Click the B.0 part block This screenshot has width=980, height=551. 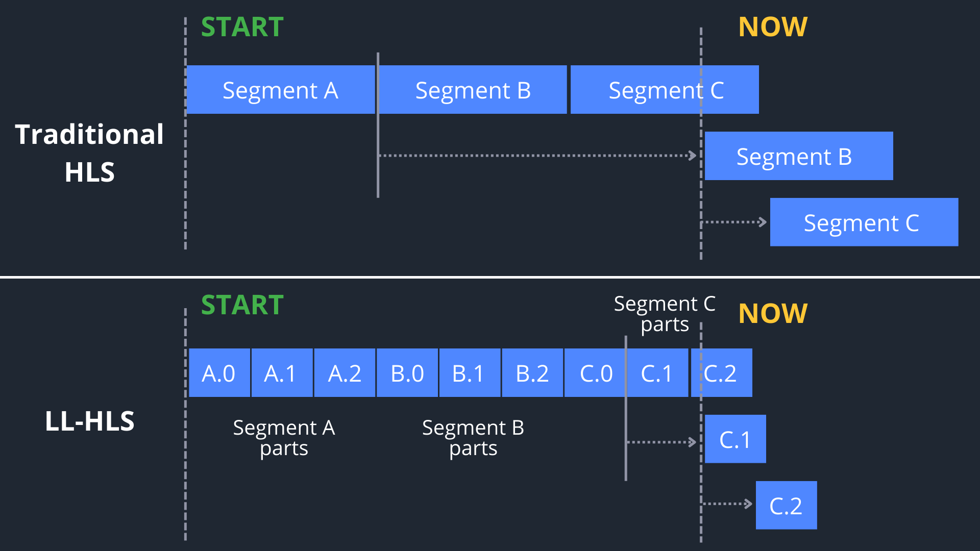[x=407, y=373]
